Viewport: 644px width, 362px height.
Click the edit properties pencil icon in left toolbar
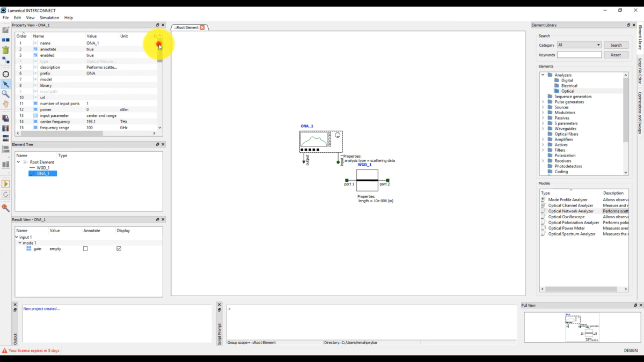pos(6,30)
